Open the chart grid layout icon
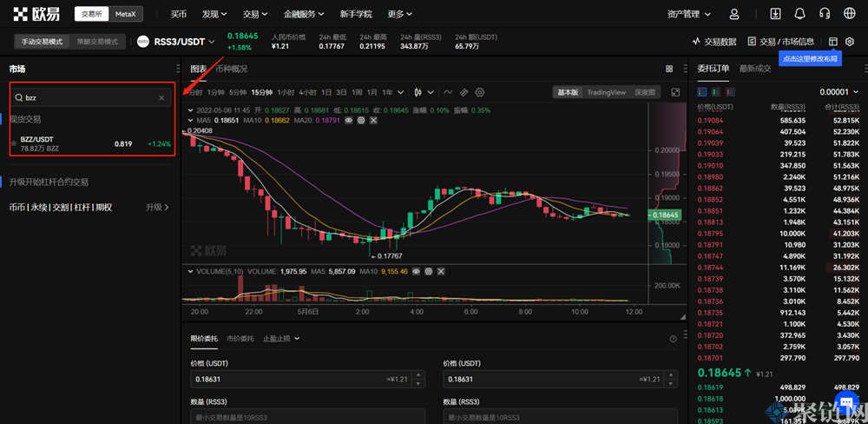This screenshot has height=424, width=868. coord(669,70)
